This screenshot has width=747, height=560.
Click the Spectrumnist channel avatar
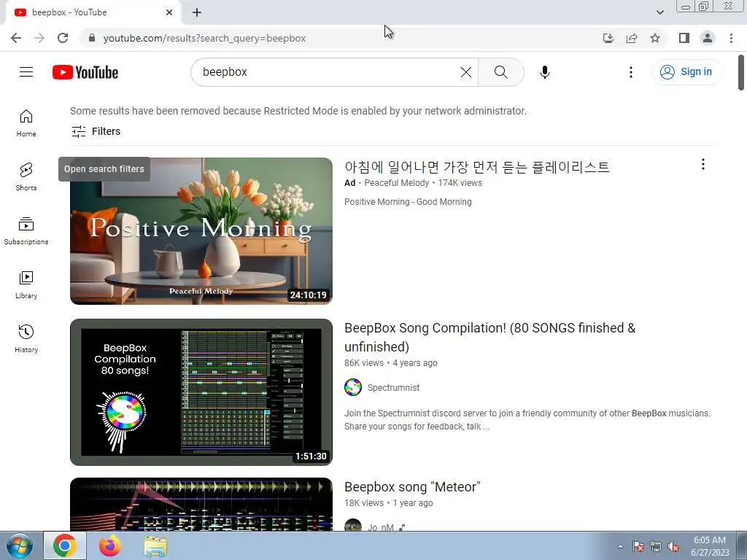pyautogui.click(x=353, y=387)
